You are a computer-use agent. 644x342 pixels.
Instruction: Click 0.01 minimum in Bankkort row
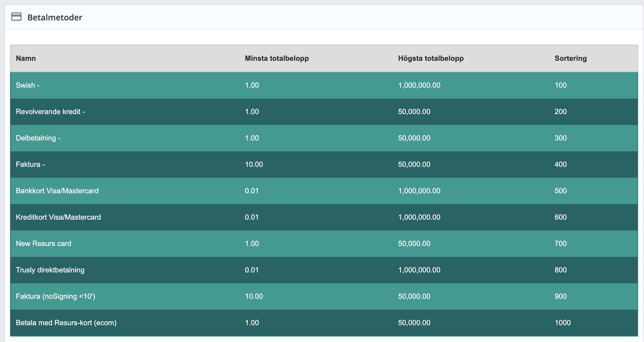click(x=252, y=191)
